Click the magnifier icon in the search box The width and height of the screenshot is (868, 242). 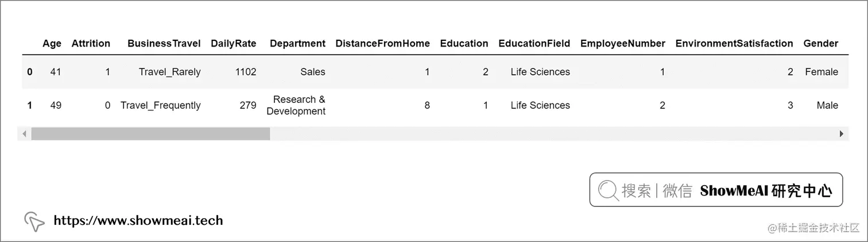click(608, 190)
